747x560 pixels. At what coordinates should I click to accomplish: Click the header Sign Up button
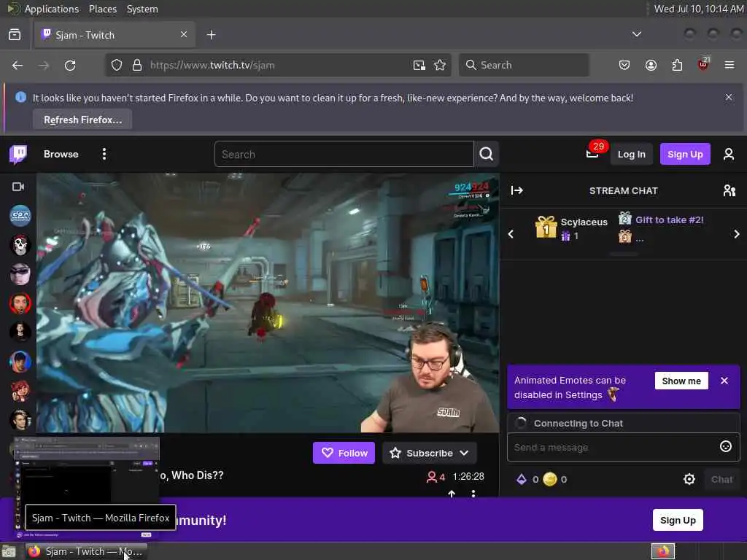click(x=685, y=155)
